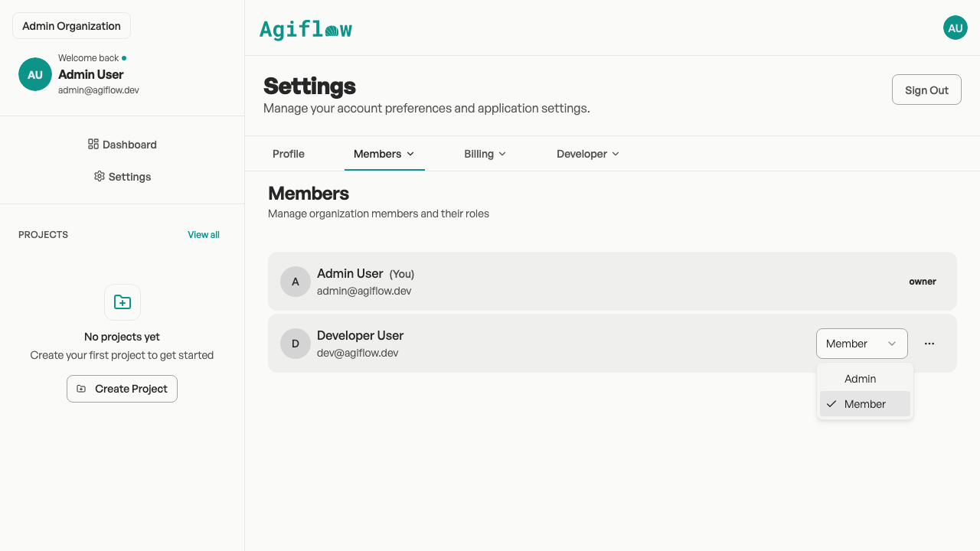Switch to the Developer tab
Screen dimensions: 980x551
pos(588,154)
